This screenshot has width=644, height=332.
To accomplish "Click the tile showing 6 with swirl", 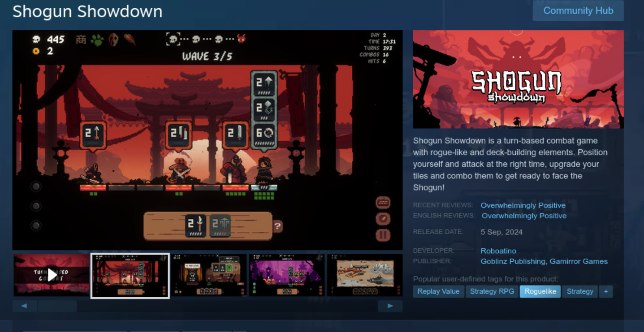I will [264, 135].
